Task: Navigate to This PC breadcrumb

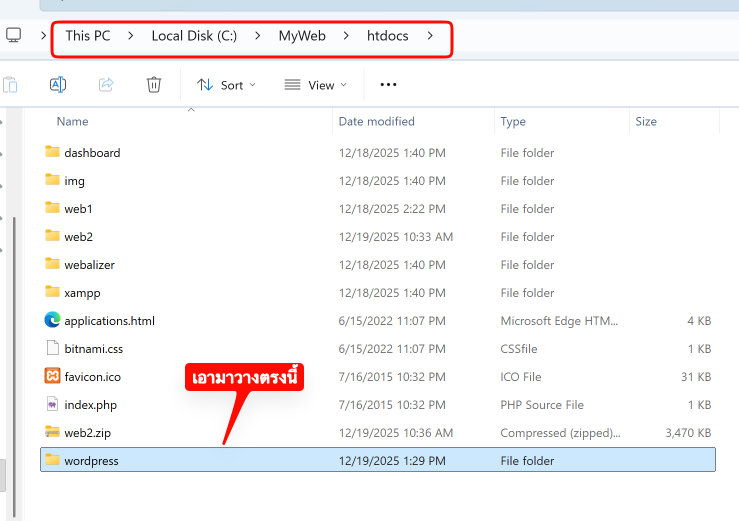Action: tap(88, 36)
